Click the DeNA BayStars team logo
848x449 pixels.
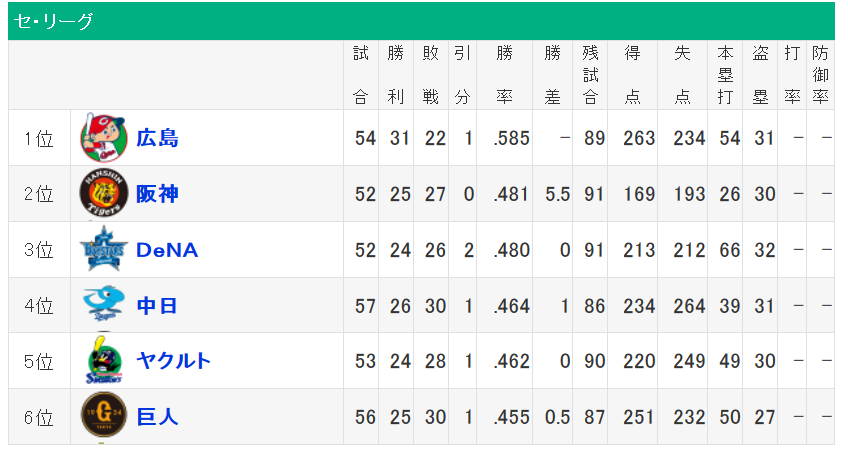coord(104,250)
